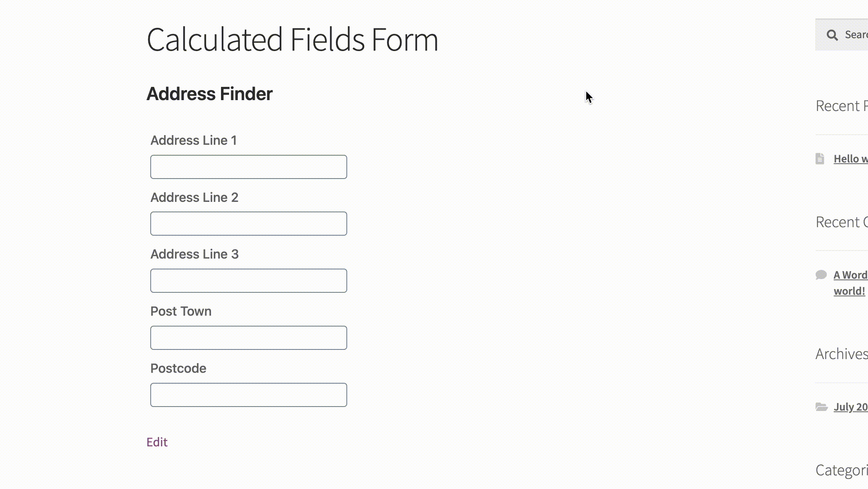Click the folder icon beside the July archive
This screenshot has height=489, width=868.
coord(821,407)
